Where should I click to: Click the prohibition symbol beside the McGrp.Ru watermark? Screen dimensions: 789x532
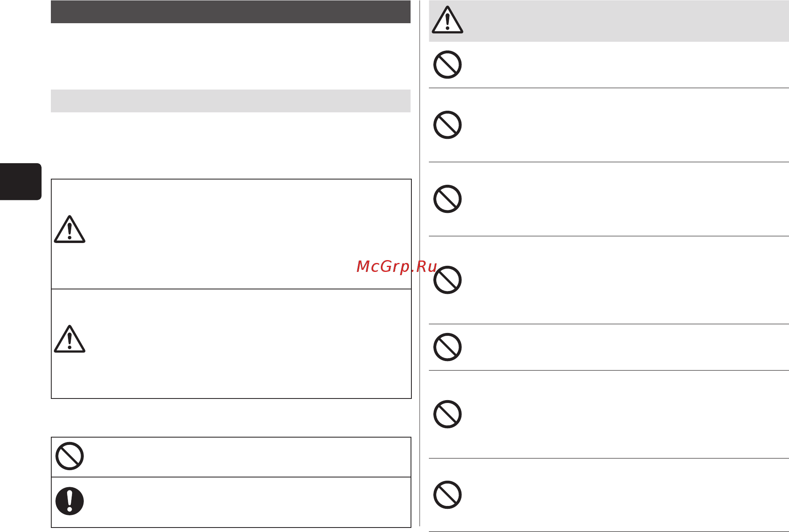[447, 280]
